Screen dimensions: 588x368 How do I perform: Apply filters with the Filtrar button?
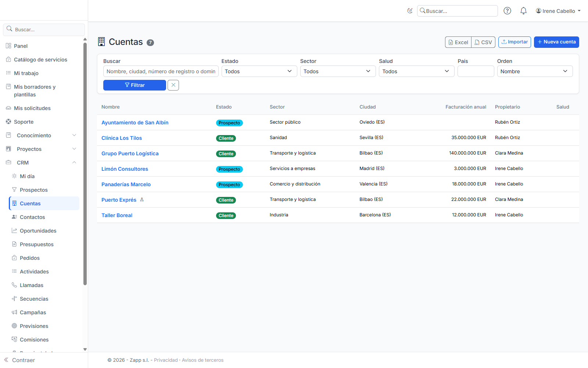[x=135, y=85]
